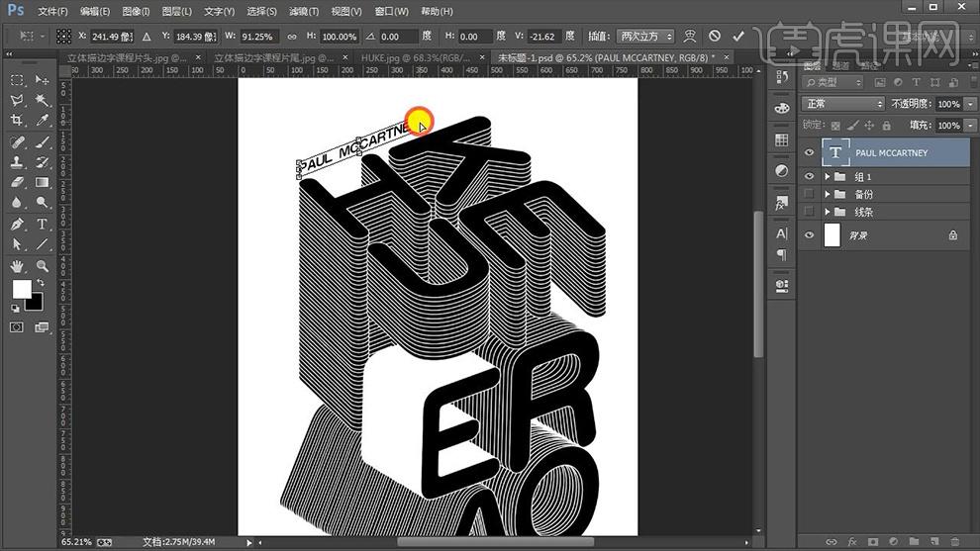This screenshot has width=980, height=551.
Task: Open the 图像(I) menu
Action: pyautogui.click(x=136, y=11)
